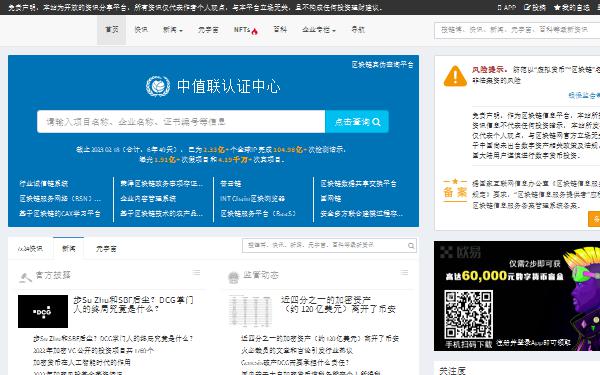Switch to the 新闻 tab in content section
600x375 pixels.
click(68, 249)
